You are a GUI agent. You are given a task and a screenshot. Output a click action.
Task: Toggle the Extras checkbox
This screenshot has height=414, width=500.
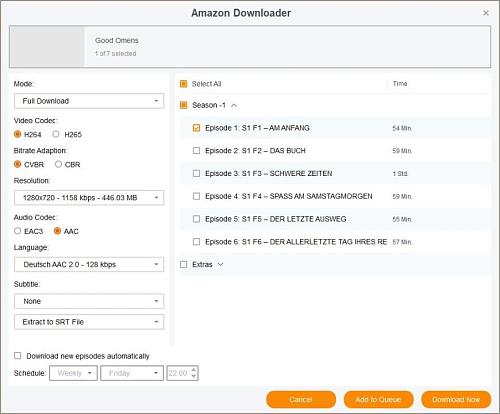(183, 264)
